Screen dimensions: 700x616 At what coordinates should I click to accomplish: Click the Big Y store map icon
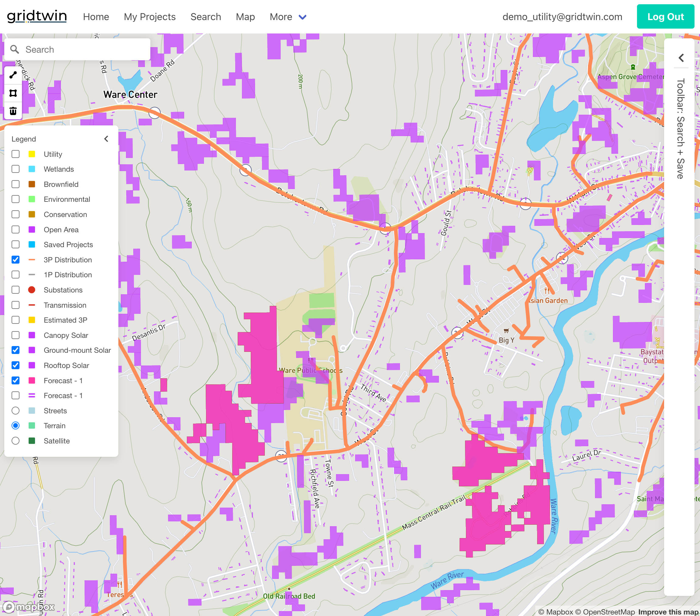[x=506, y=331]
